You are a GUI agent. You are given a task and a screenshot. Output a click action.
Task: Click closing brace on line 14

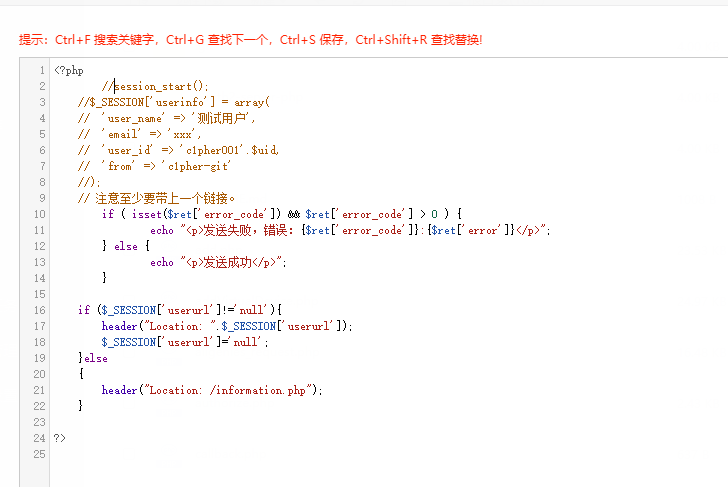point(104,278)
